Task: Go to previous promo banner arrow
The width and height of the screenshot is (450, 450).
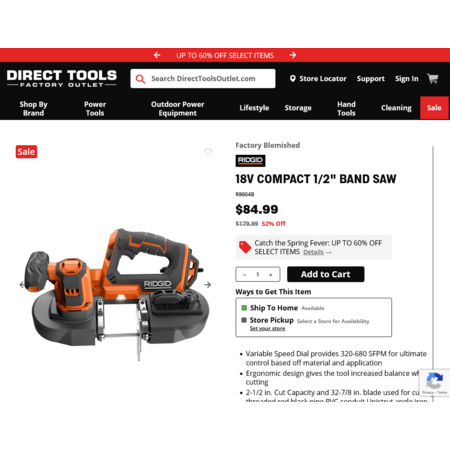Action: [157, 55]
